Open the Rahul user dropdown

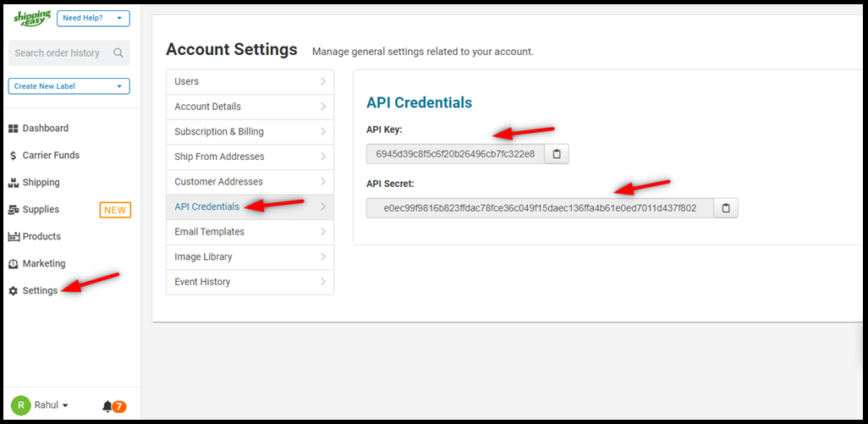tap(52, 405)
